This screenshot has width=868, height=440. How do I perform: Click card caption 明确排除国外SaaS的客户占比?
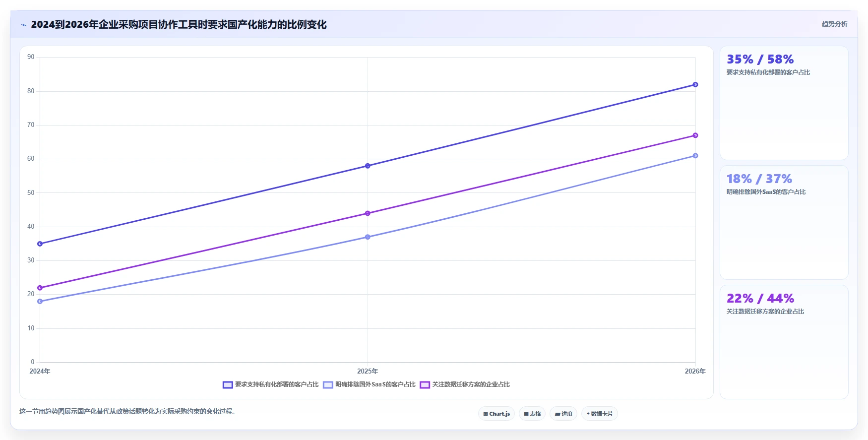(x=766, y=192)
